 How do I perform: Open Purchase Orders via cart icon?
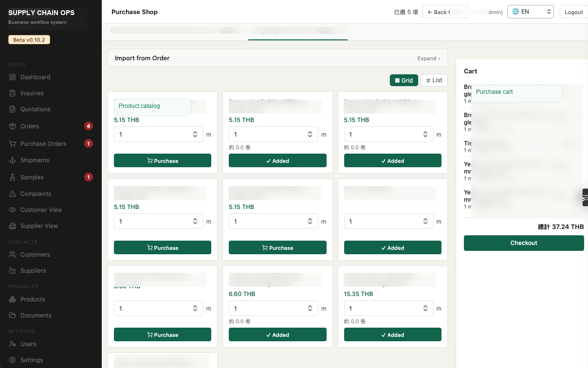tap(12, 144)
